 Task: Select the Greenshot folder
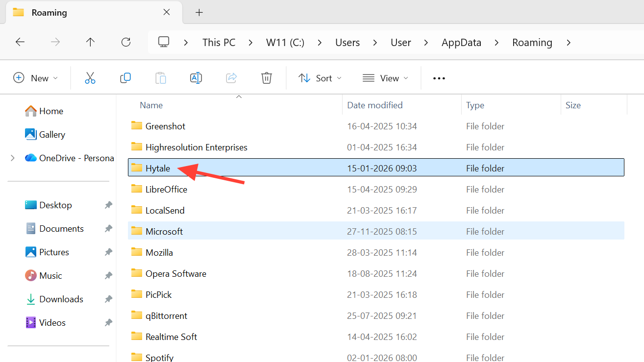pyautogui.click(x=376, y=126)
